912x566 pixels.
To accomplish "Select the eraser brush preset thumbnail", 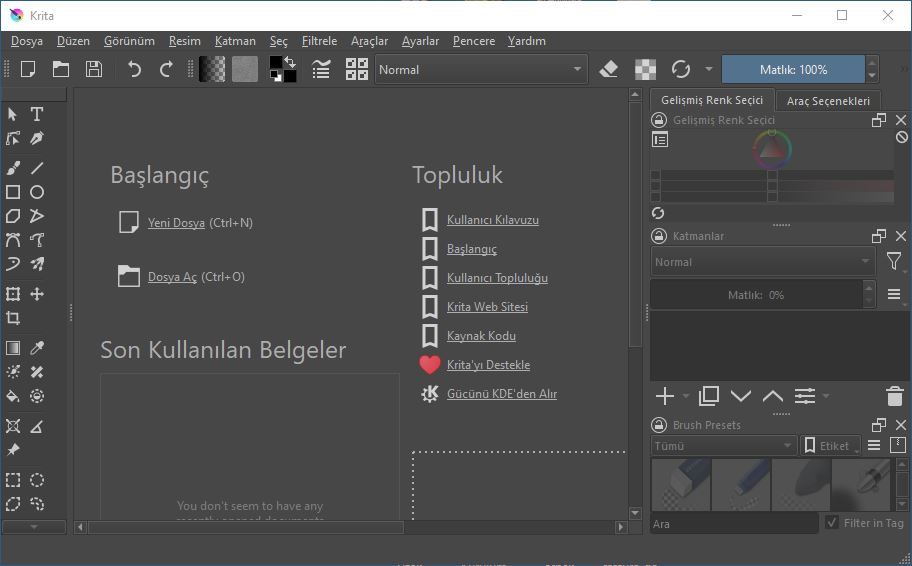I will 681,484.
